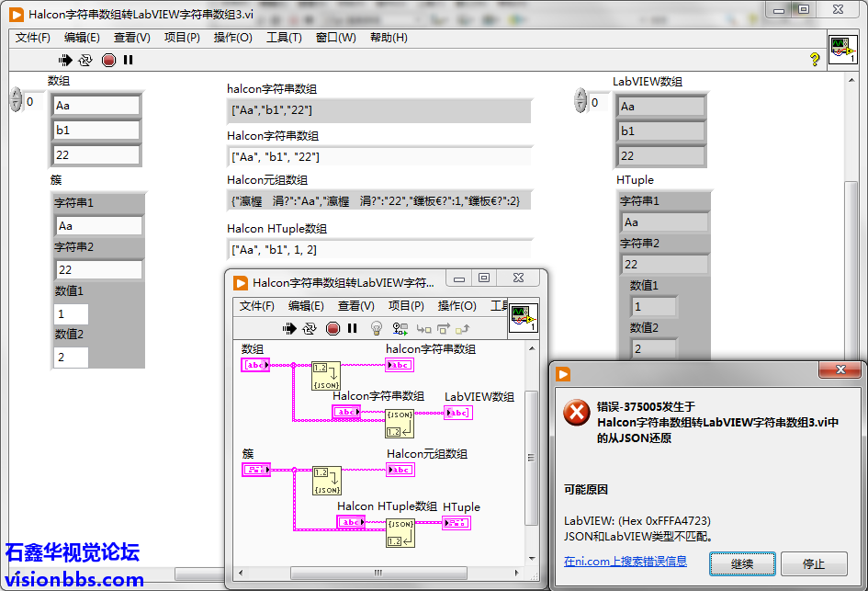
Task: Pause execution from the block diagram toolbar
Action: (x=353, y=328)
